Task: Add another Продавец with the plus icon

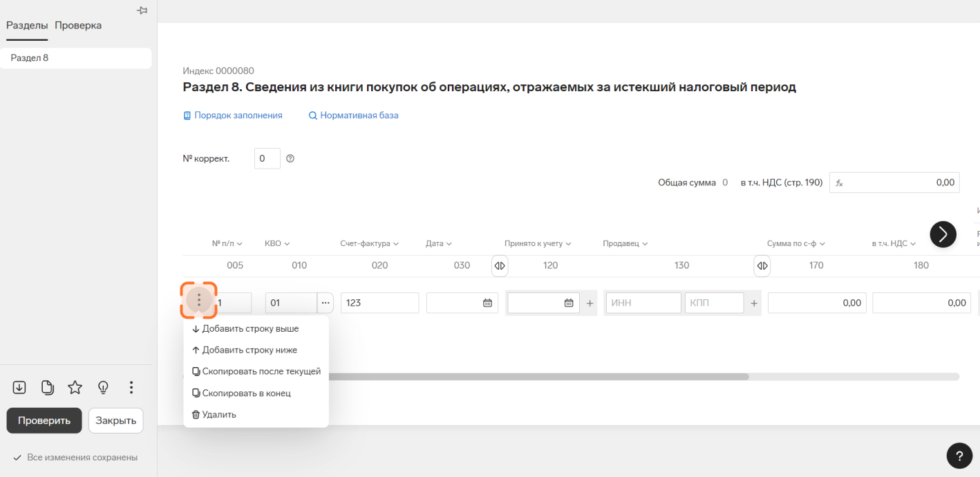Action: point(754,303)
